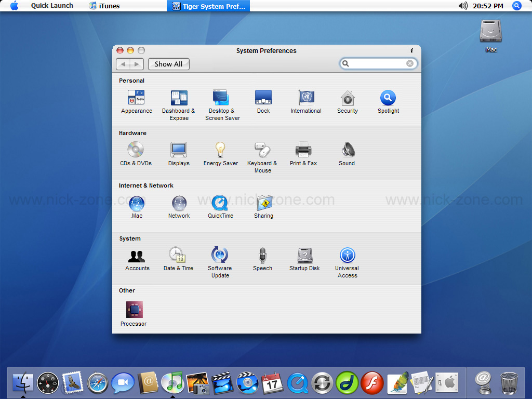532x399 pixels.
Task: Launch QuickTime Player from the dock
Action: (298, 383)
